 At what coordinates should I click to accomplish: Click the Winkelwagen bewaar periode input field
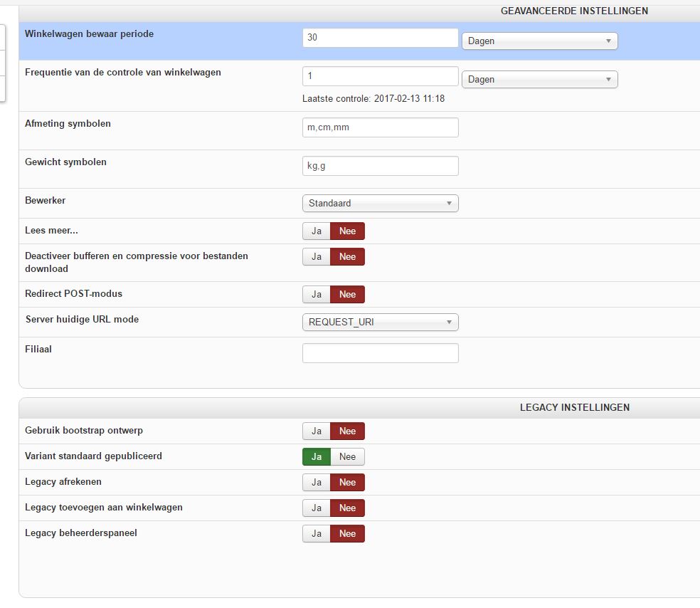(381, 38)
